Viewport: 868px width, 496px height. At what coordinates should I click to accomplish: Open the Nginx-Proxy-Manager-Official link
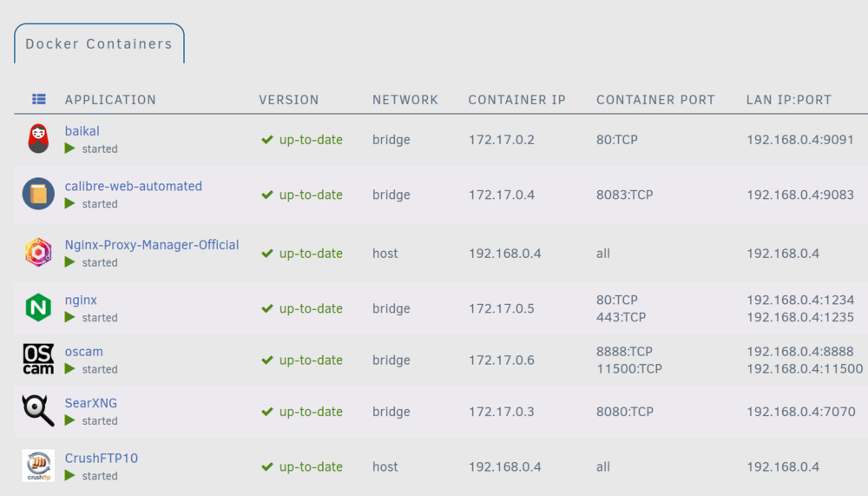[x=152, y=245]
